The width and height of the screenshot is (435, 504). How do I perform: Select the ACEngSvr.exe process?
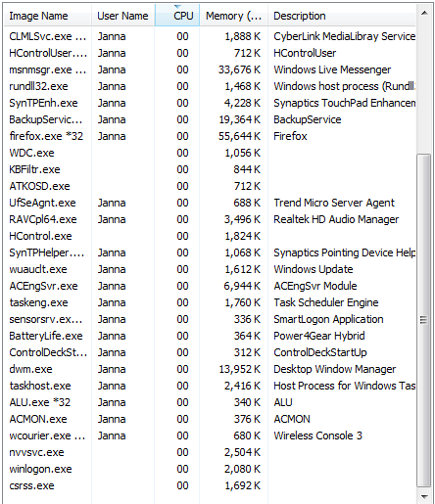(x=210, y=286)
